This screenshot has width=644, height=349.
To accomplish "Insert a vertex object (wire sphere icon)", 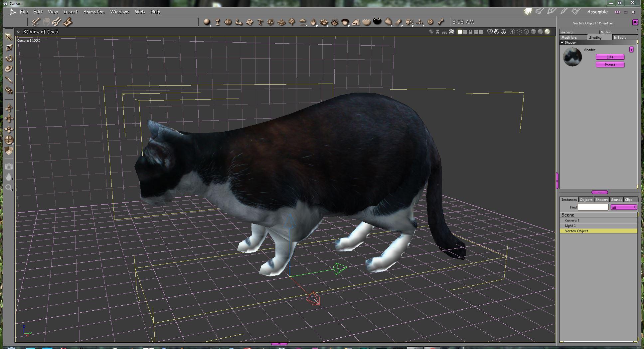I will coord(228,22).
